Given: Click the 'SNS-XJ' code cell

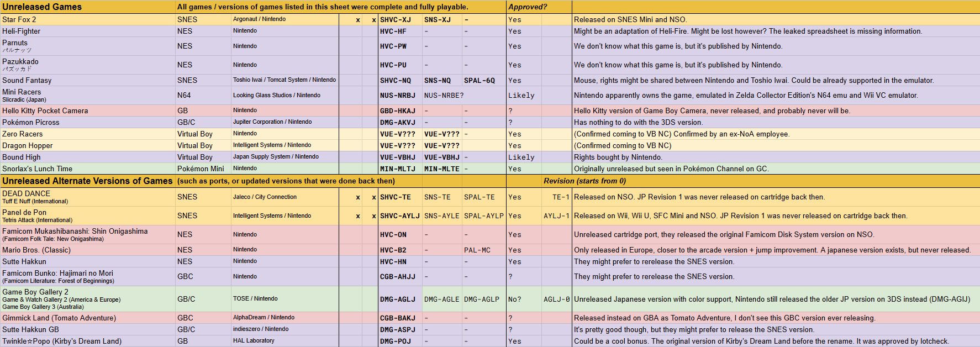Looking at the screenshot, I should (442, 19).
